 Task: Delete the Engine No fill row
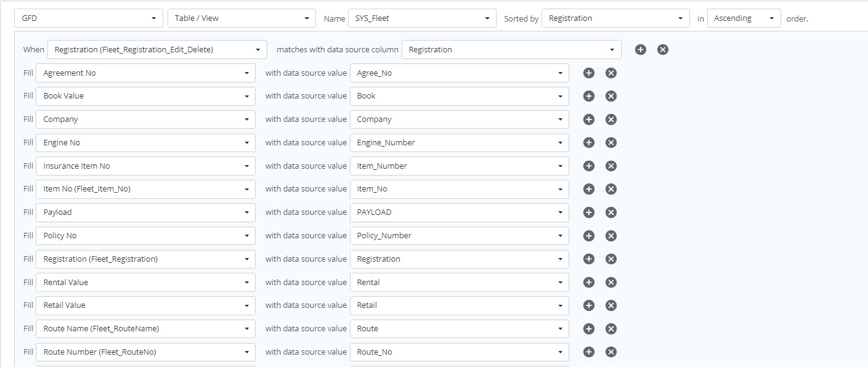610,143
